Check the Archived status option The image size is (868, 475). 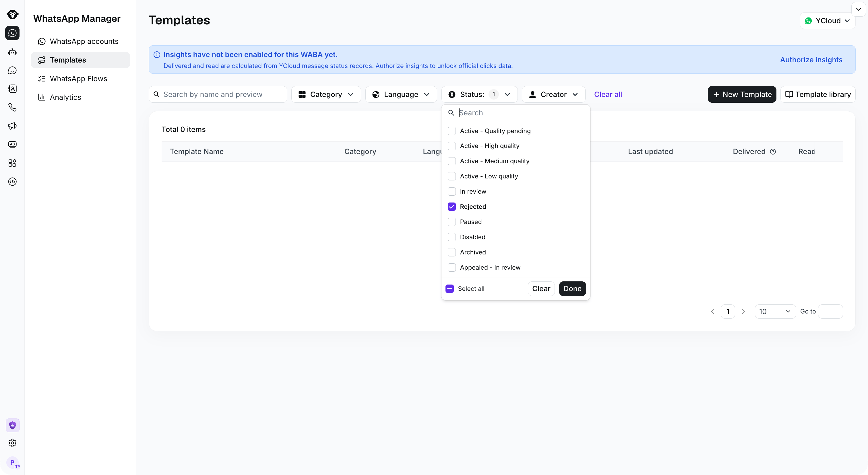click(x=452, y=252)
